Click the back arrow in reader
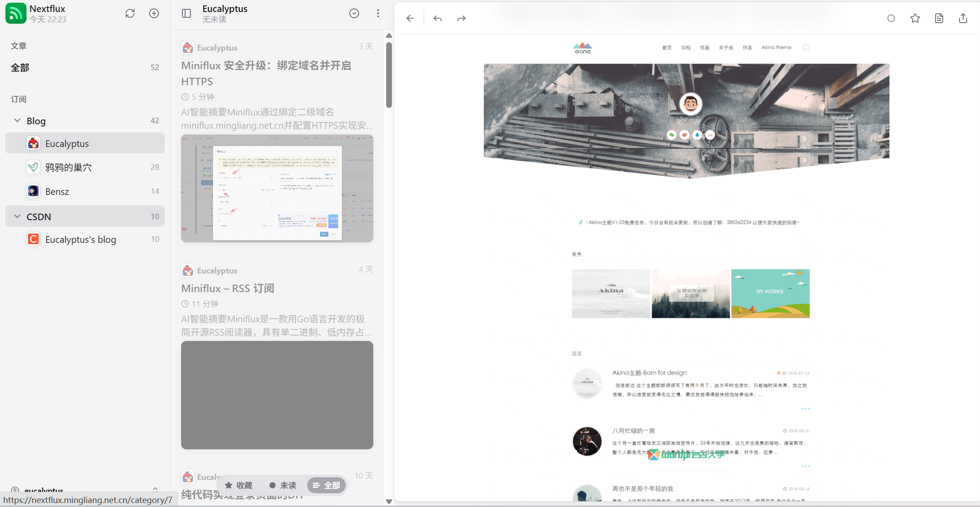Image resolution: width=980 pixels, height=507 pixels. point(410,18)
